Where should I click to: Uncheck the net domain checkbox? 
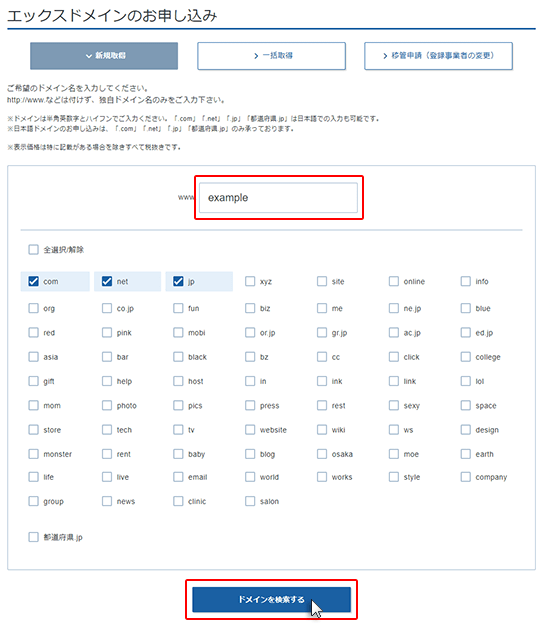pos(107,281)
